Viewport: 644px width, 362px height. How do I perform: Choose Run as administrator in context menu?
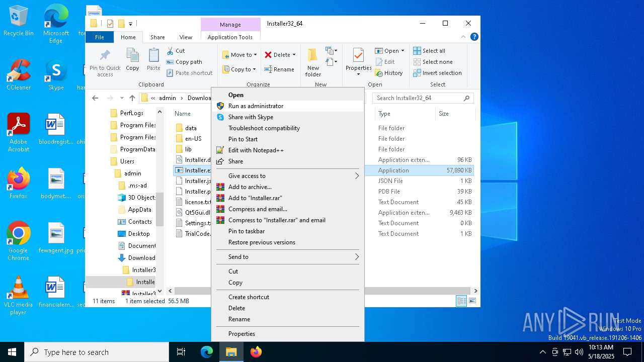click(x=287, y=106)
